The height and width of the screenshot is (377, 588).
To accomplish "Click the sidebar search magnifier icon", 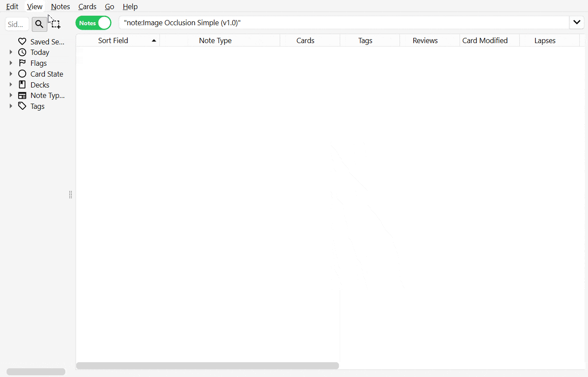I will coord(39,24).
